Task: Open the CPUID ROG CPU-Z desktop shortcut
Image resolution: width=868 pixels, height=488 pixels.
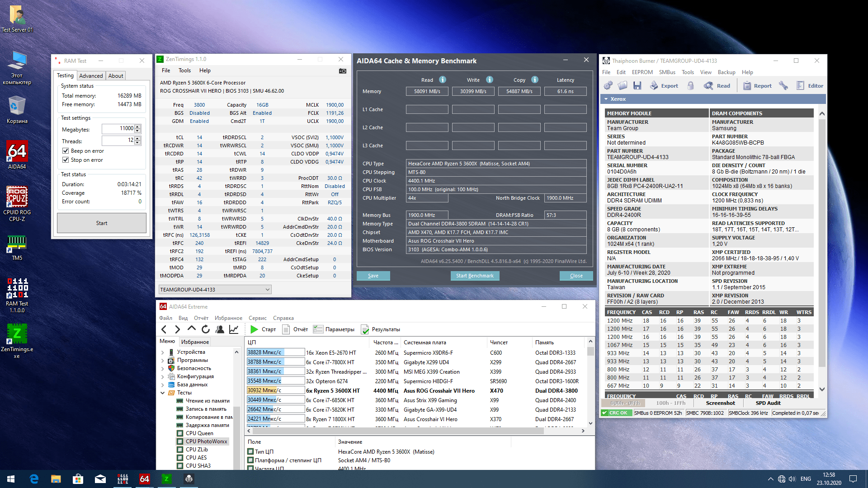Action: coord(17,204)
